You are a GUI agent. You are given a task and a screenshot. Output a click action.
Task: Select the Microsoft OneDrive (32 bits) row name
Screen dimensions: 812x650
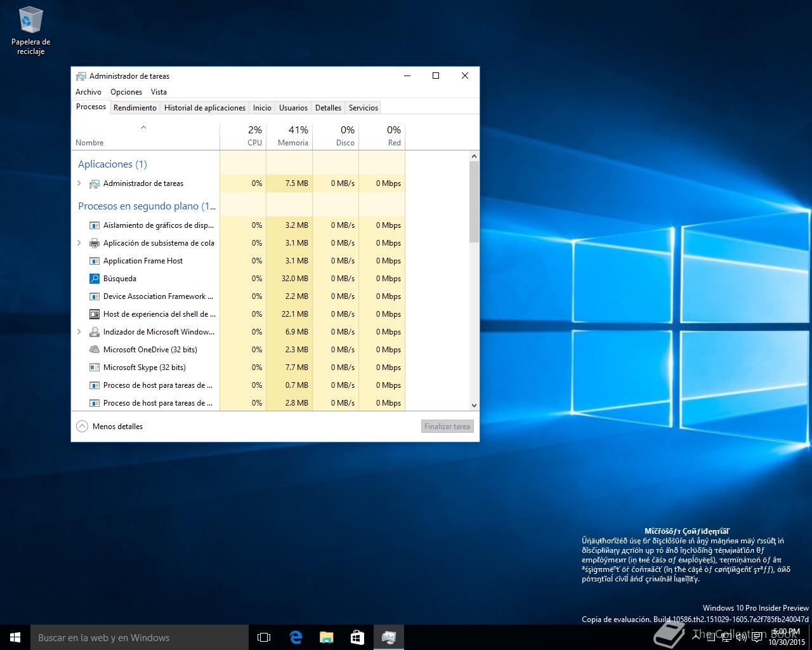coord(150,350)
